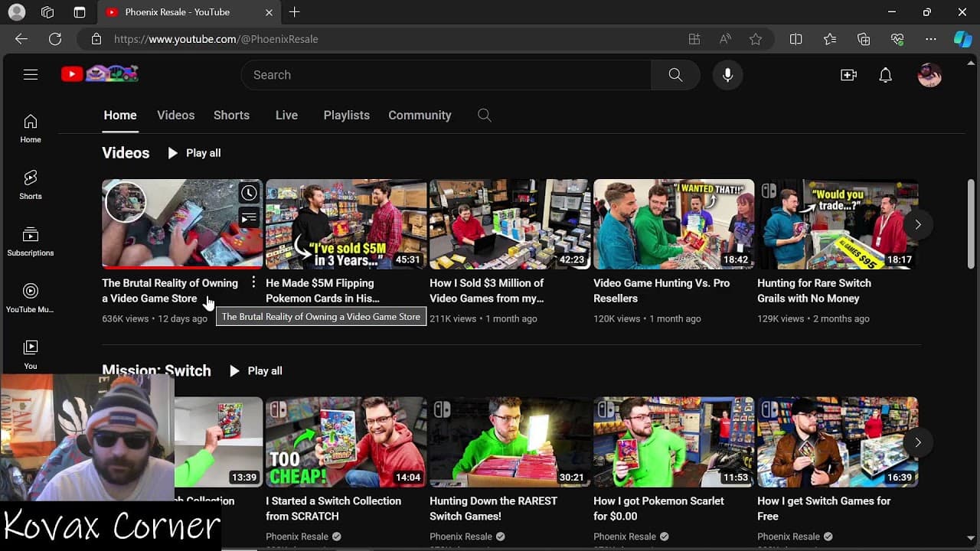Play all in the Videos section
The height and width of the screenshot is (551, 980).
pyautogui.click(x=194, y=153)
